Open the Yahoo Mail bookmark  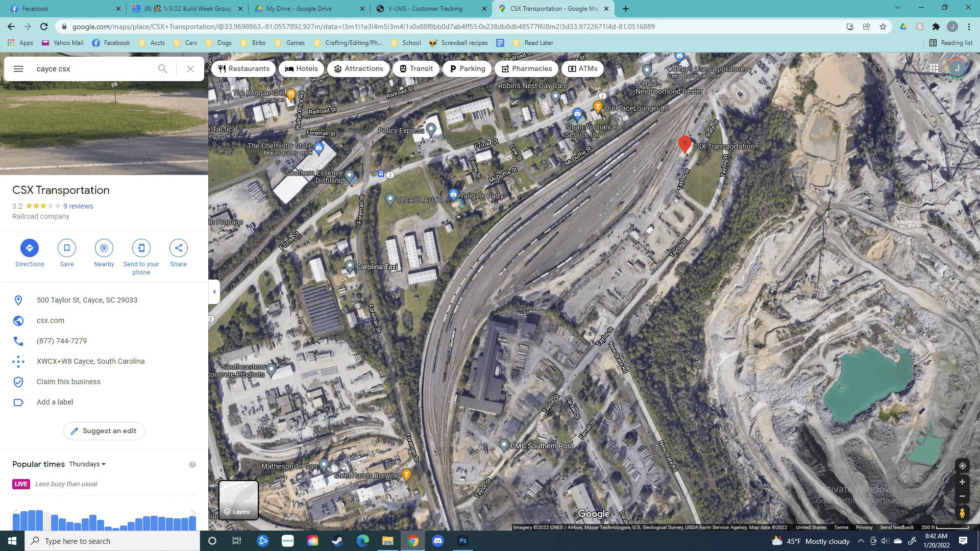click(63, 43)
